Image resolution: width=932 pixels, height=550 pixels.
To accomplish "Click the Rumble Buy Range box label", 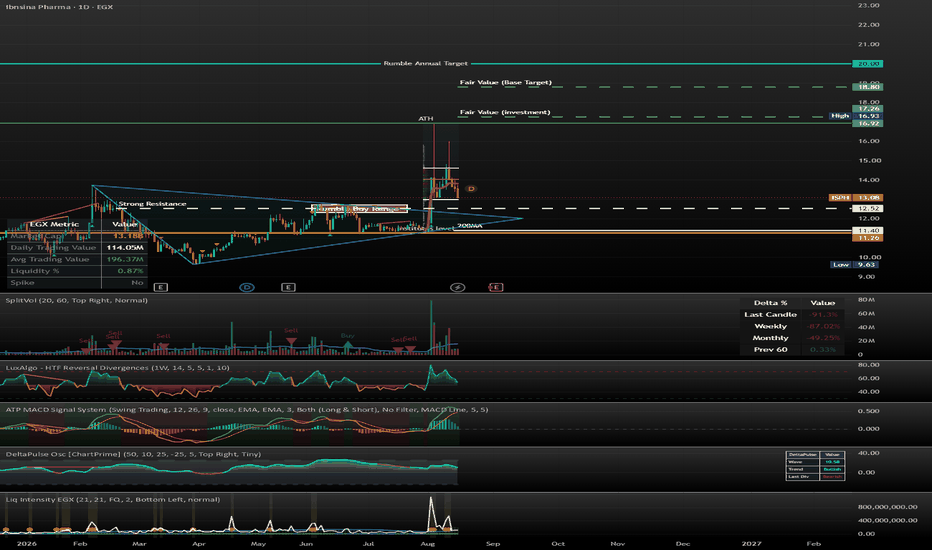I will click(x=360, y=209).
